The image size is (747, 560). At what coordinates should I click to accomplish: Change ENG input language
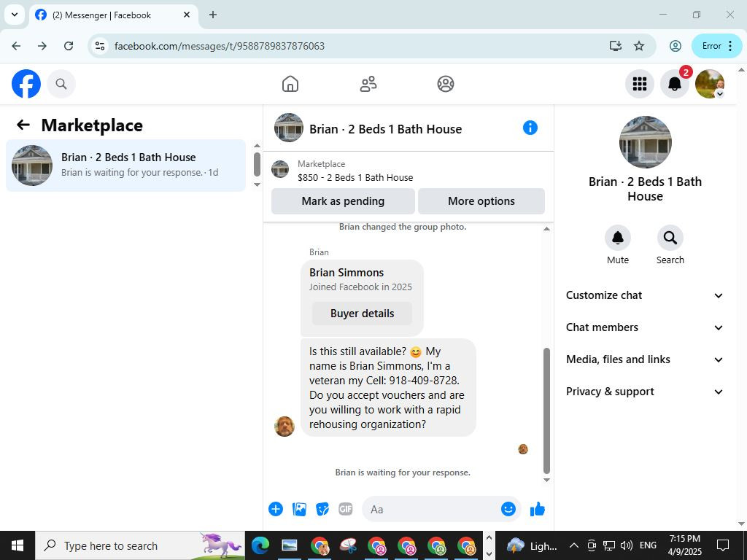(x=648, y=545)
